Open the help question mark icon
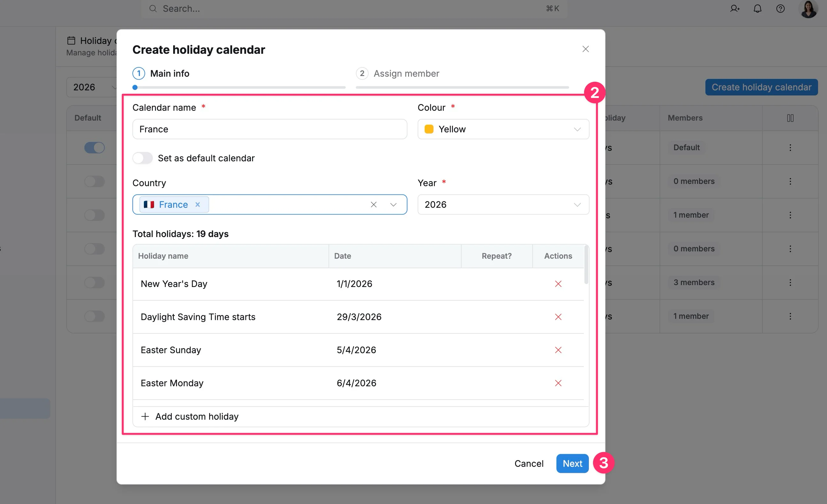 [x=780, y=8]
